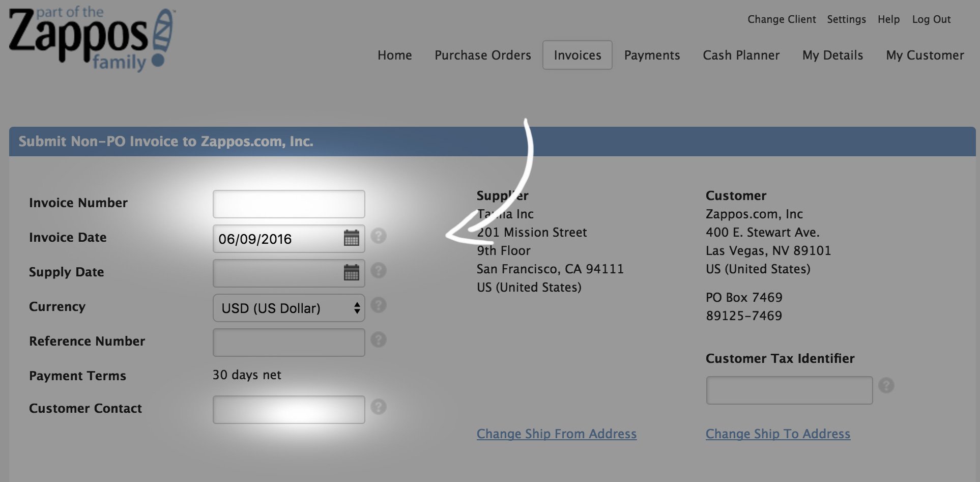Open the Help link

[x=889, y=19]
